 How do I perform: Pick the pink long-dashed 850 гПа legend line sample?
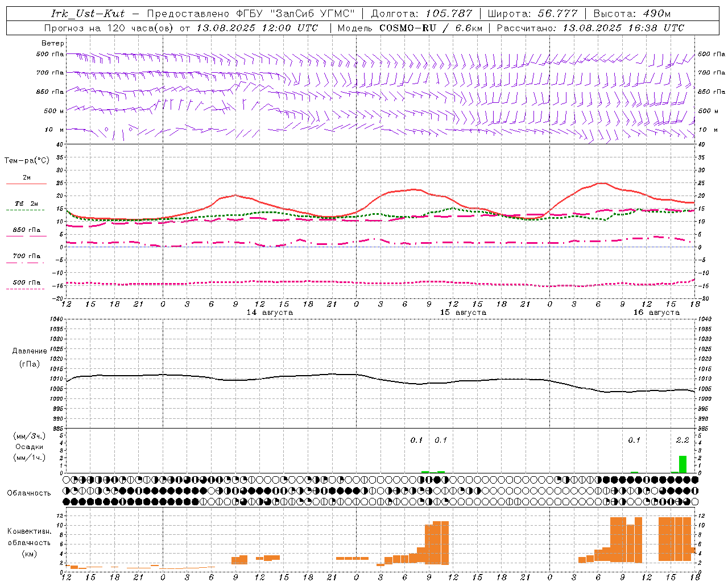point(26,236)
